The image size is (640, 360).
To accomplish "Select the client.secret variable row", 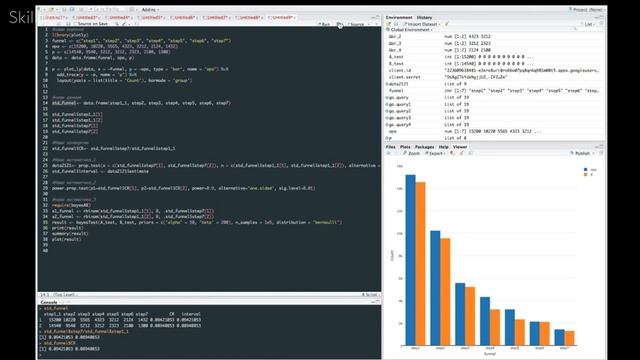I will pos(494,77).
